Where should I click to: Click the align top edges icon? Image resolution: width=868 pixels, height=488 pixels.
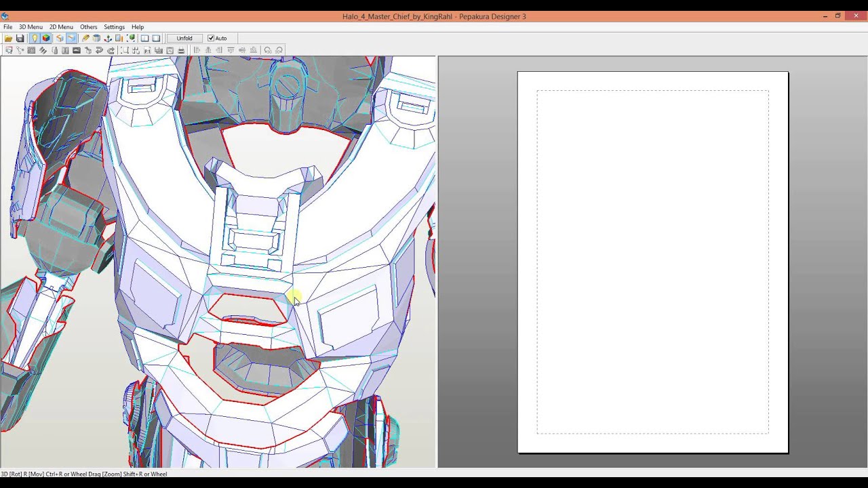[231, 50]
